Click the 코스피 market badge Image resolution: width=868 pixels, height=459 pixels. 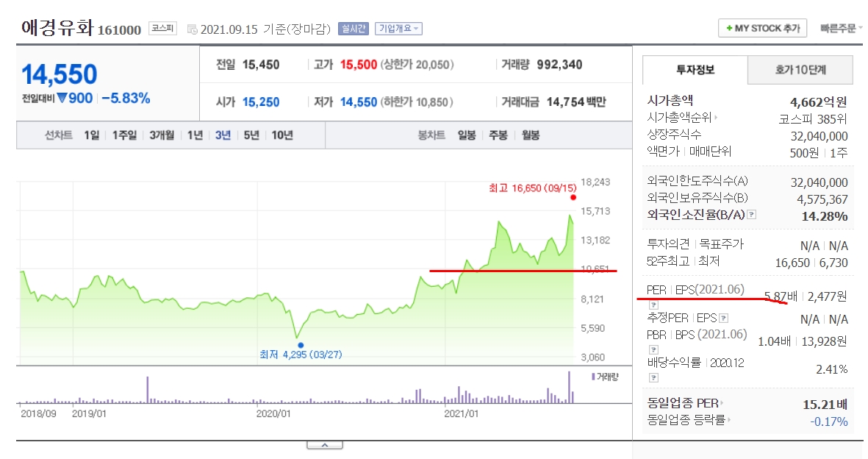coord(162,28)
